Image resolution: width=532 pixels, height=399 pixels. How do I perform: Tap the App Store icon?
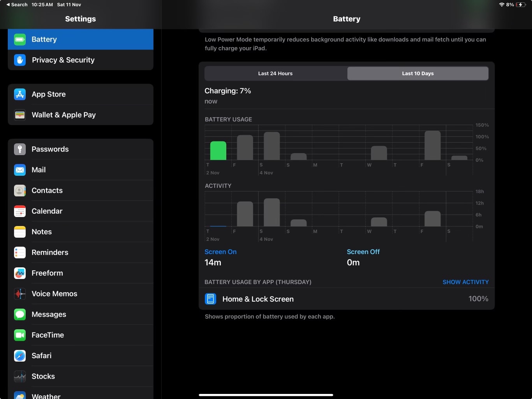coord(20,94)
